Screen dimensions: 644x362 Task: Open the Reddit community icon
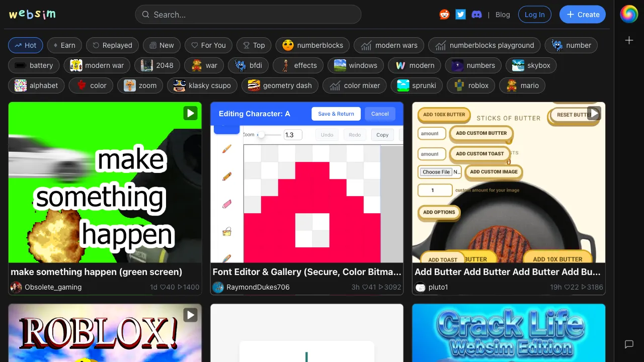click(x=444, y=15)
